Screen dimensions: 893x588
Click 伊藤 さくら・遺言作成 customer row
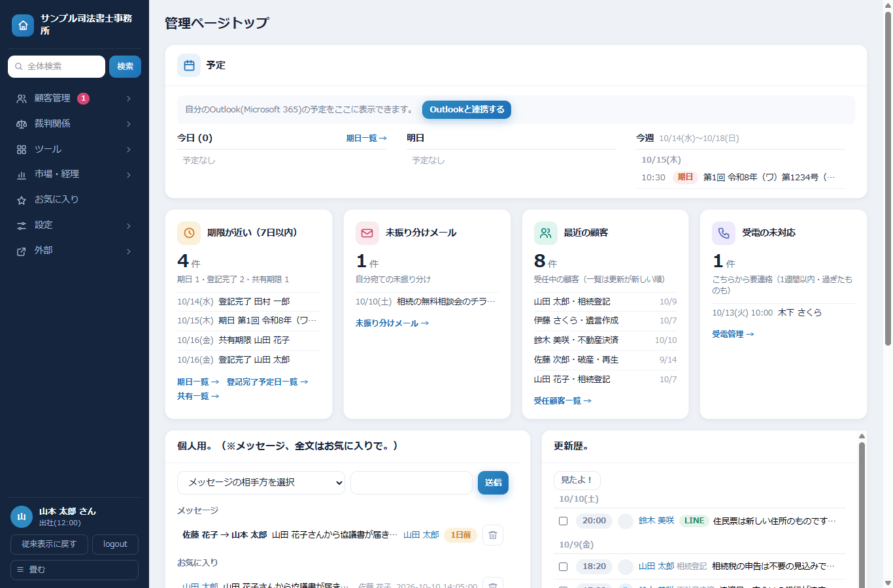tap(605, 321)
